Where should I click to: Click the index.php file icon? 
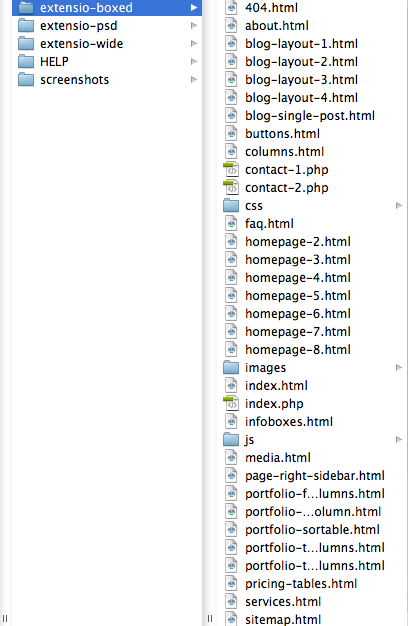click(x=231, y=404)
